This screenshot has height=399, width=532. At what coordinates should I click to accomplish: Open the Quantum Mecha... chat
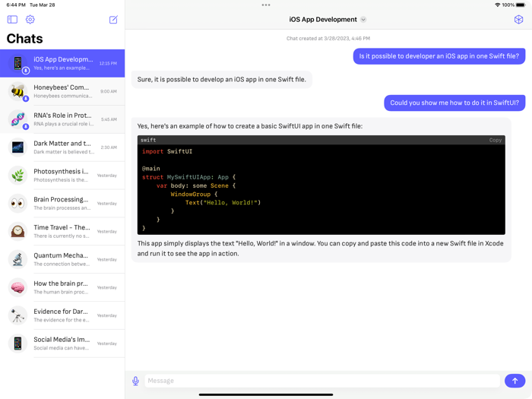coord(62,259)
